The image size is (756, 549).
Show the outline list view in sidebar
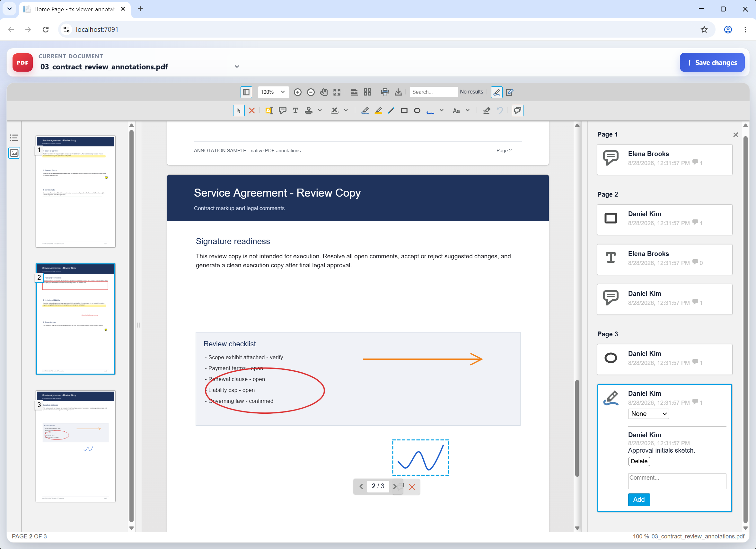(14, 138)
